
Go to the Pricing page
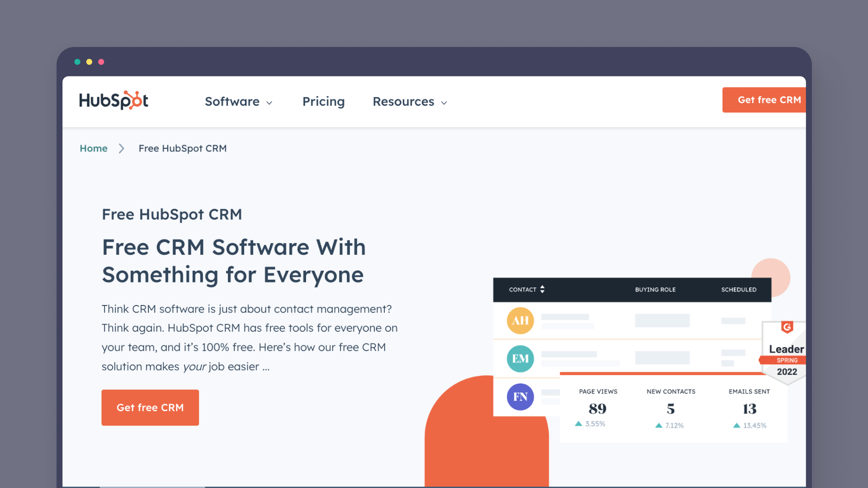pos(323,102)
